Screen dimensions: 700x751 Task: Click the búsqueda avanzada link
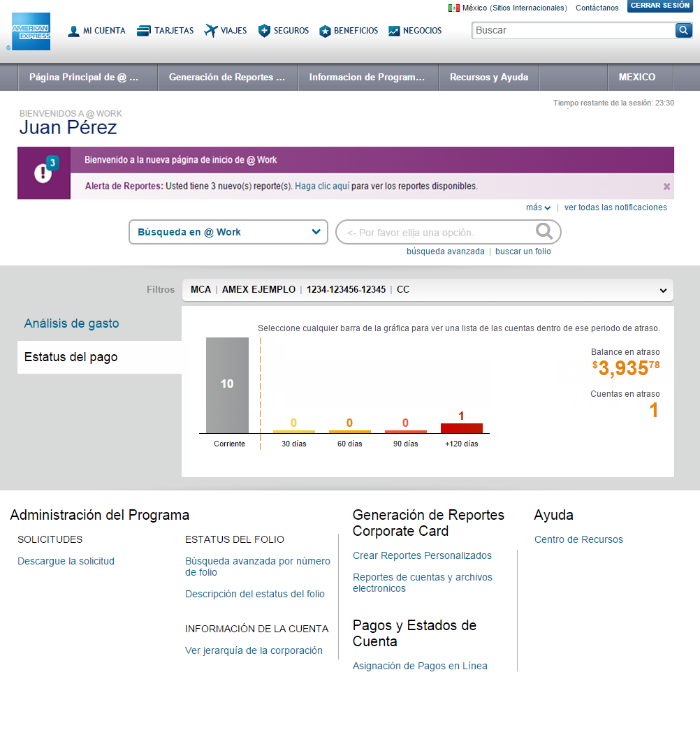445,251
